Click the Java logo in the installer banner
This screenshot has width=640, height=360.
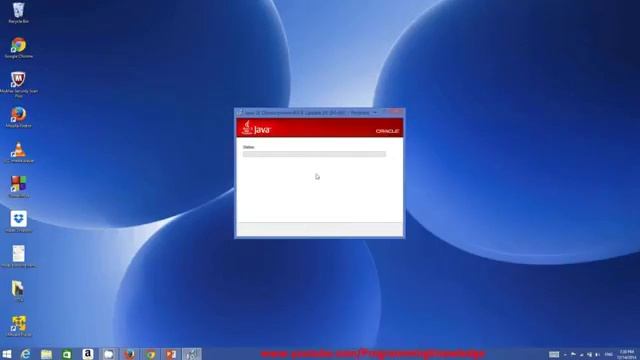click(256, 128)
